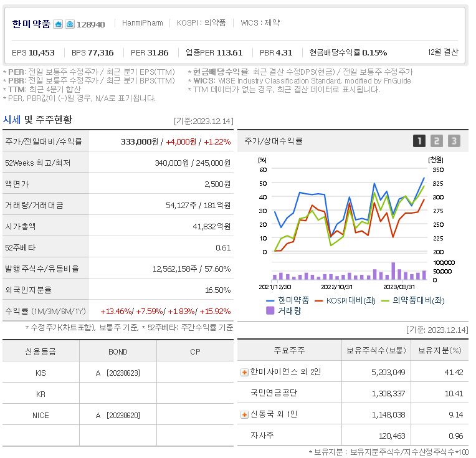The width and height of the screenshot is (476, 458).
Task: Click the 9.14 ownership percentage
Action: 456,414
